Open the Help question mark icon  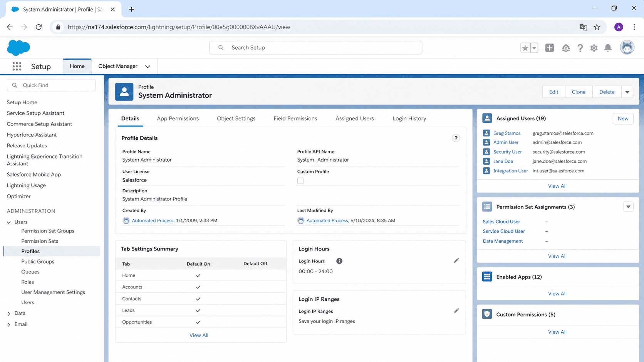pyautogui.click(x=580, y=48)
